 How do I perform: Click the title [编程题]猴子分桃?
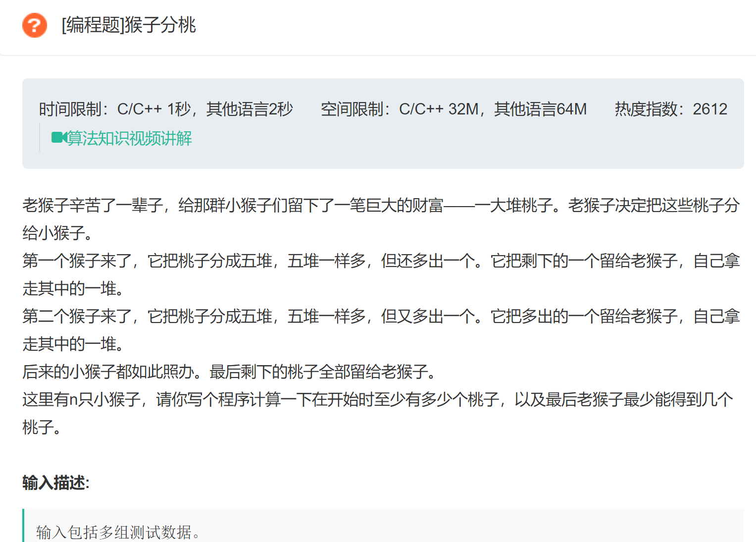click(129, 25)
